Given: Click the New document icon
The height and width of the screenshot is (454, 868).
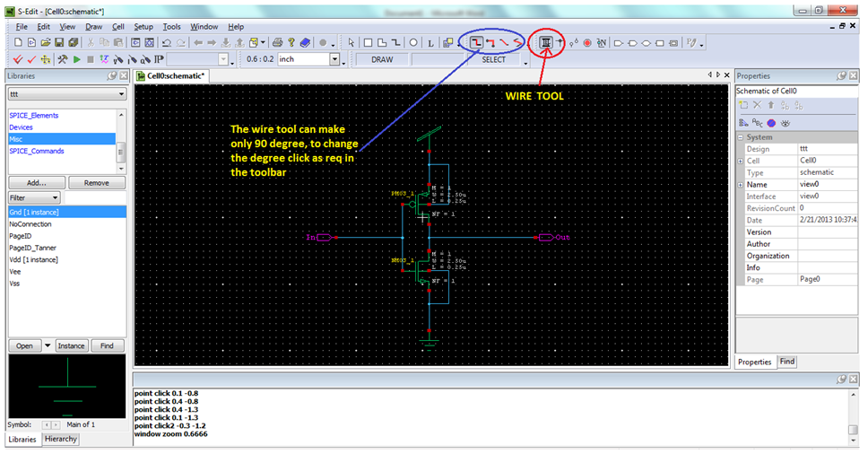Looking at the screenshot, I should (x=18, y=43).
